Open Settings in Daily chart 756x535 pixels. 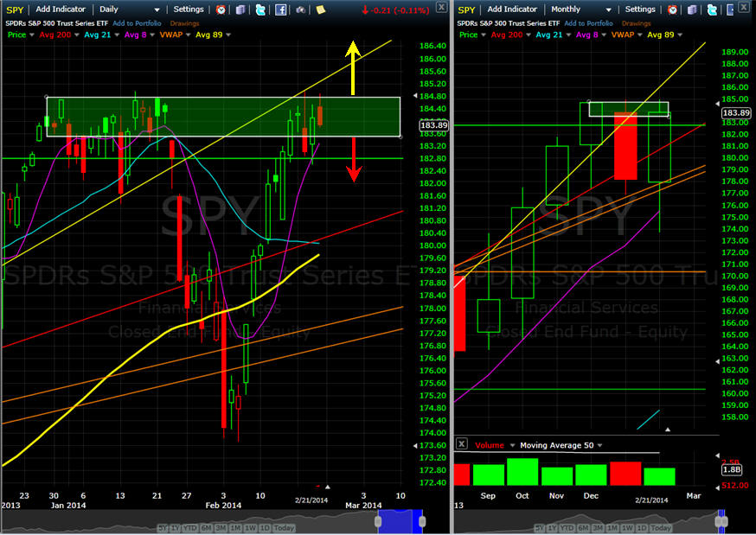[189, 10]
